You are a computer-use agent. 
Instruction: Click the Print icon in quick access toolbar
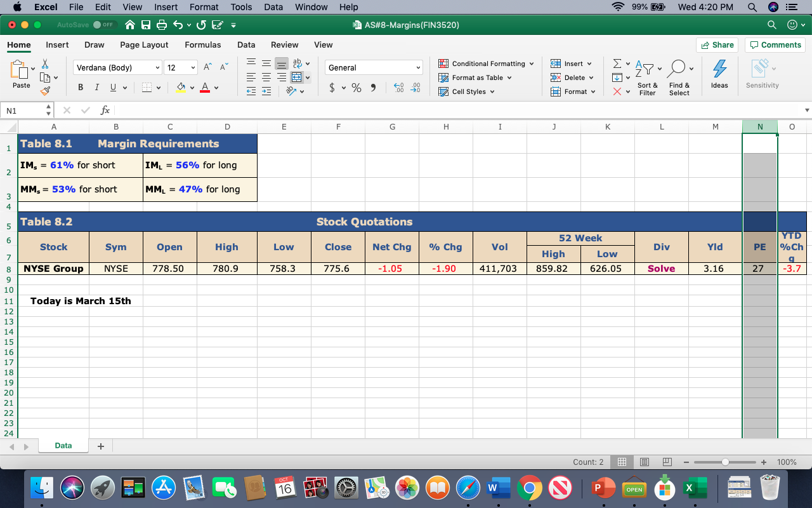click(x=162, y=25)
